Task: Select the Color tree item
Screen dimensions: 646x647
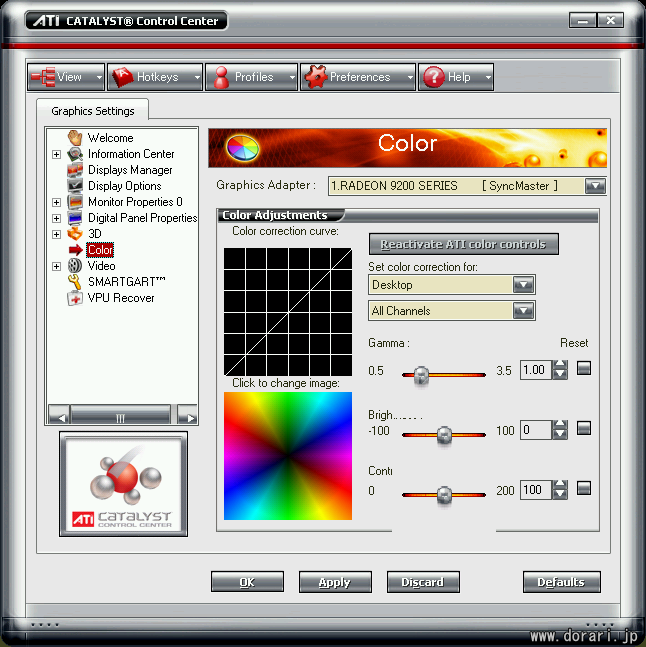Action: [100, 250]
